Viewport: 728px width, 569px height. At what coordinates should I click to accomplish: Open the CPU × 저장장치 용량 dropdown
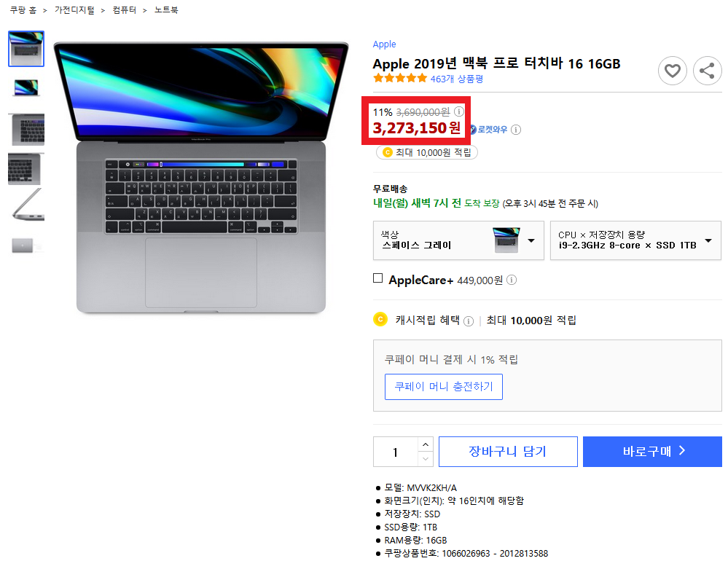(635, 240)
